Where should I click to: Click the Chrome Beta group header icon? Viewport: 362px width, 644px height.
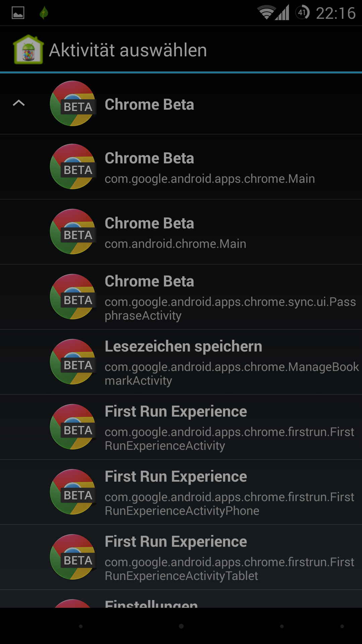click(x=73, y=104)
